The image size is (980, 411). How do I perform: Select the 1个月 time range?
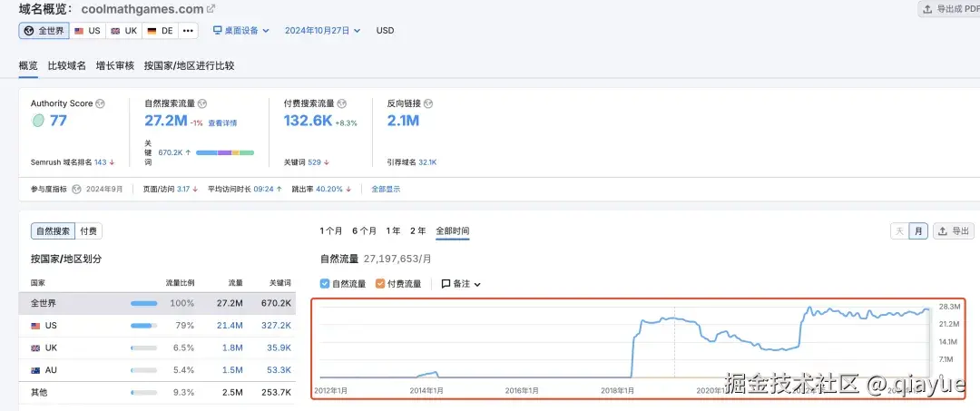[330, 231]
